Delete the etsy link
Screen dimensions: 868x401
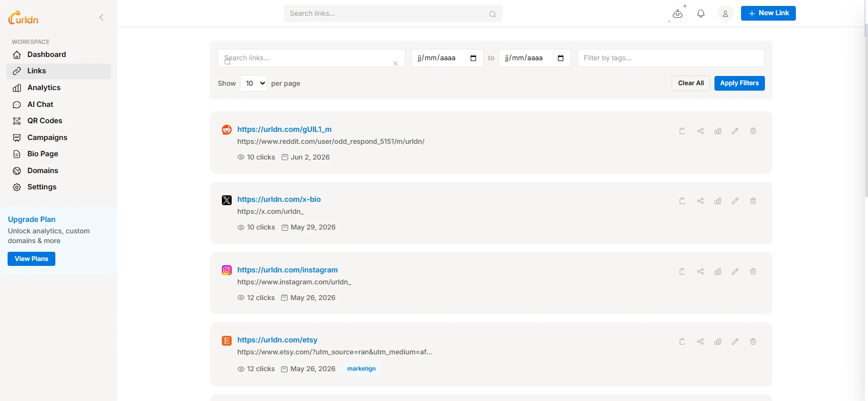click(753, 341)
